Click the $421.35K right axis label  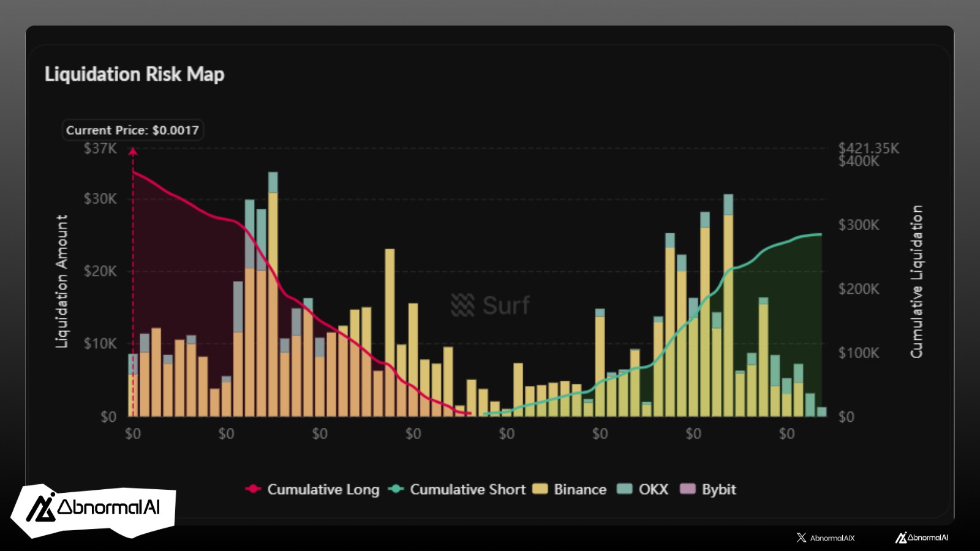tap(869, 148)
